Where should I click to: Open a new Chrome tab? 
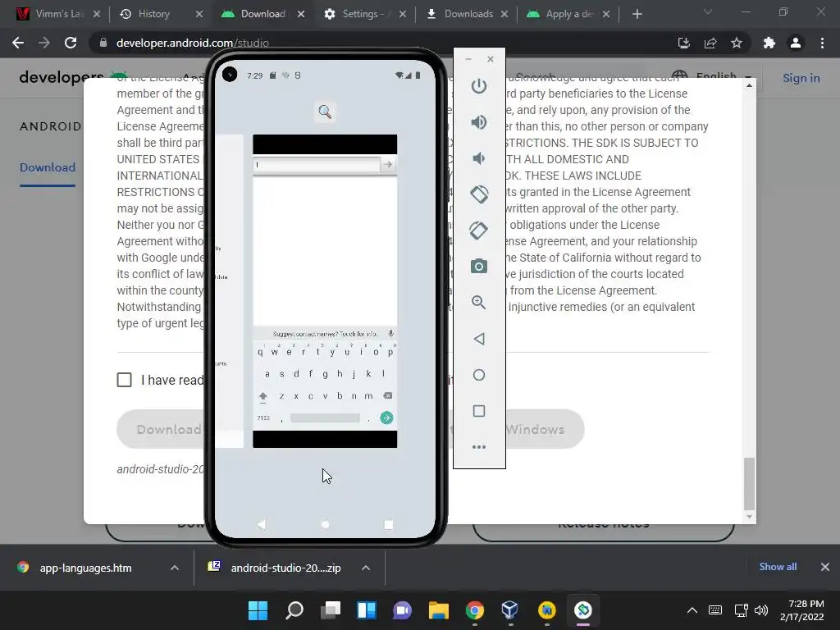click(637, 14)
